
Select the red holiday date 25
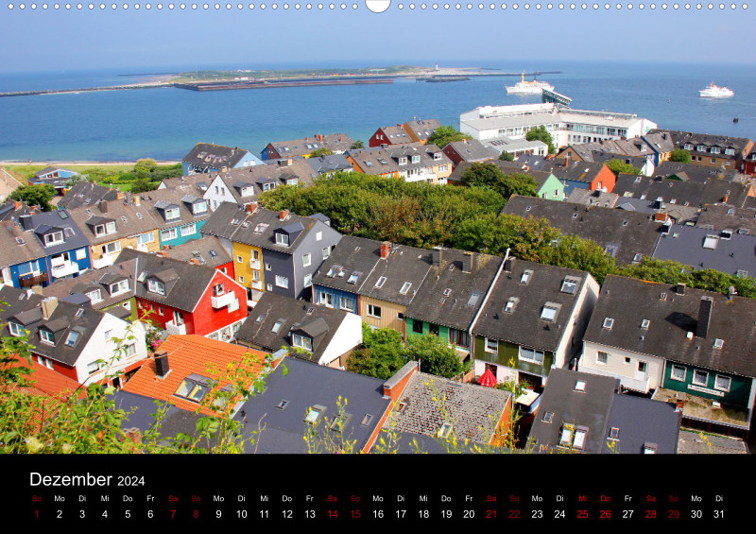coord(583,514)
